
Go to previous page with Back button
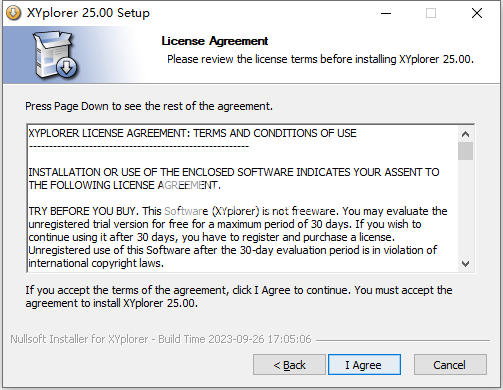tap(289, 365)
